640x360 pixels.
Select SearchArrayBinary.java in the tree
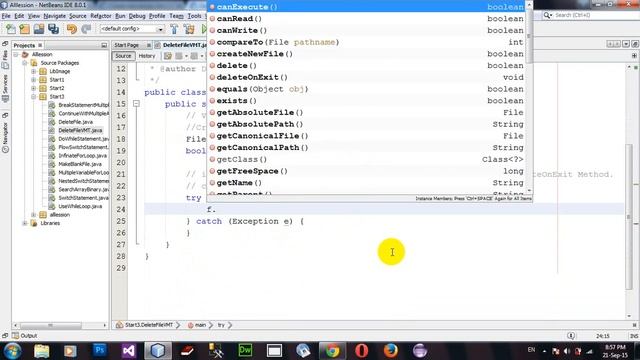point(83,189)
